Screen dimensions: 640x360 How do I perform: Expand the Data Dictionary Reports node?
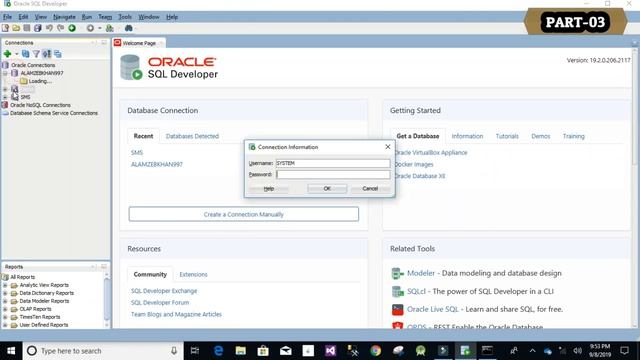pyautogui.click(x=5, y=293)
